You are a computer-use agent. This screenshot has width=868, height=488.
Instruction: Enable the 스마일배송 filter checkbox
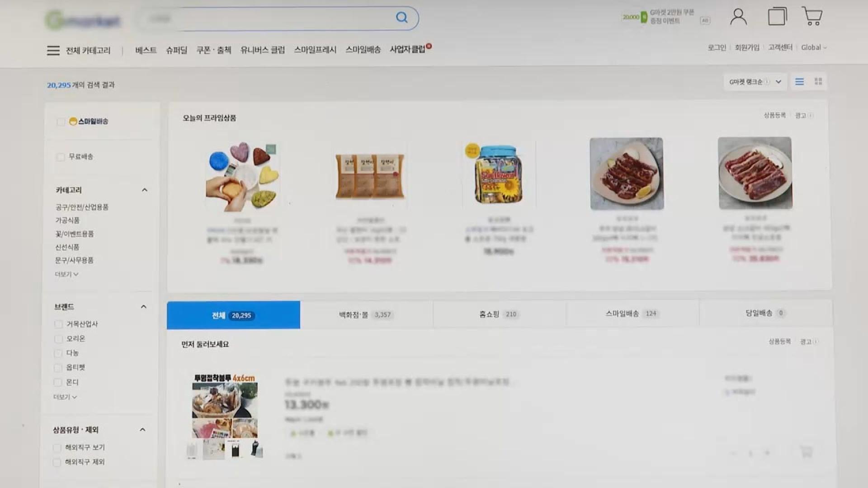61,122
